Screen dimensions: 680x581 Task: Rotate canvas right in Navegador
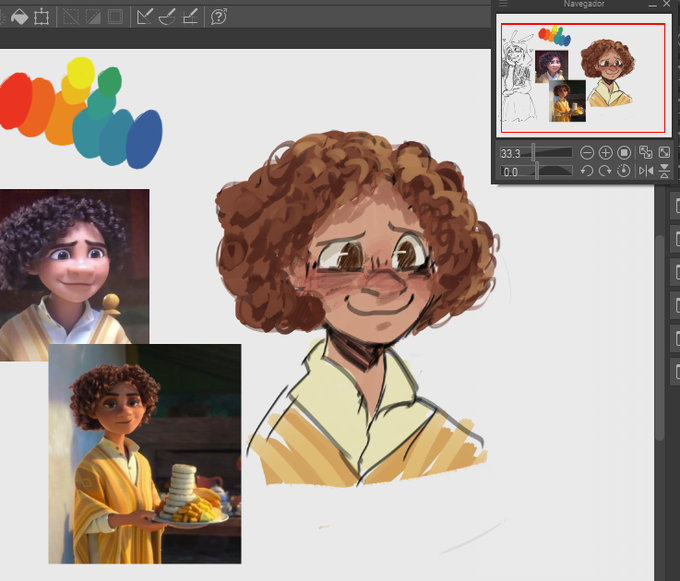point(605,171)
